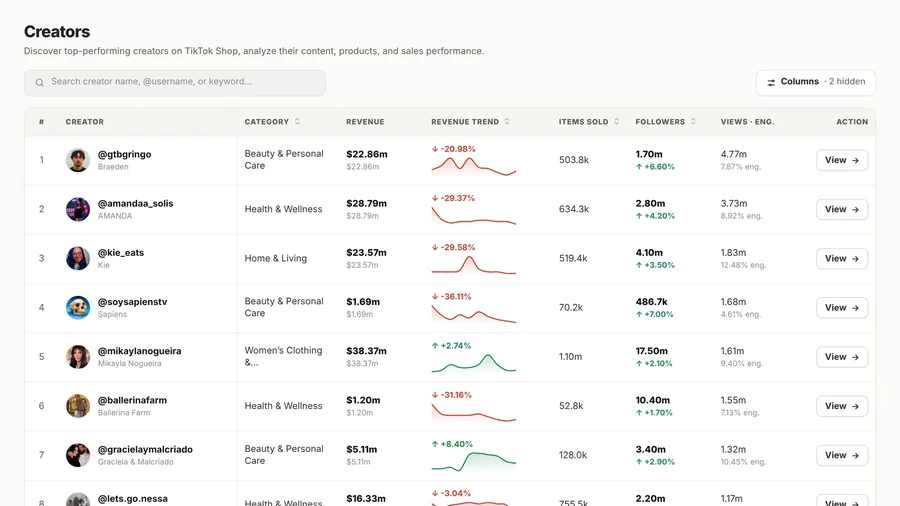Click View button for @mikaylanogueira
Image resolution: width=900 pixels, height=506 pixels.
coord(842,357)
